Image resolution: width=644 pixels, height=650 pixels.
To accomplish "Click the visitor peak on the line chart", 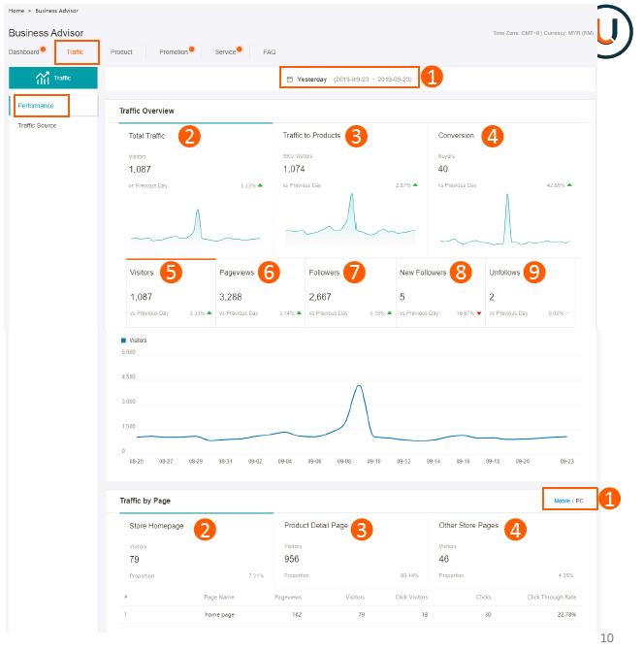I will tap(359, 386).
